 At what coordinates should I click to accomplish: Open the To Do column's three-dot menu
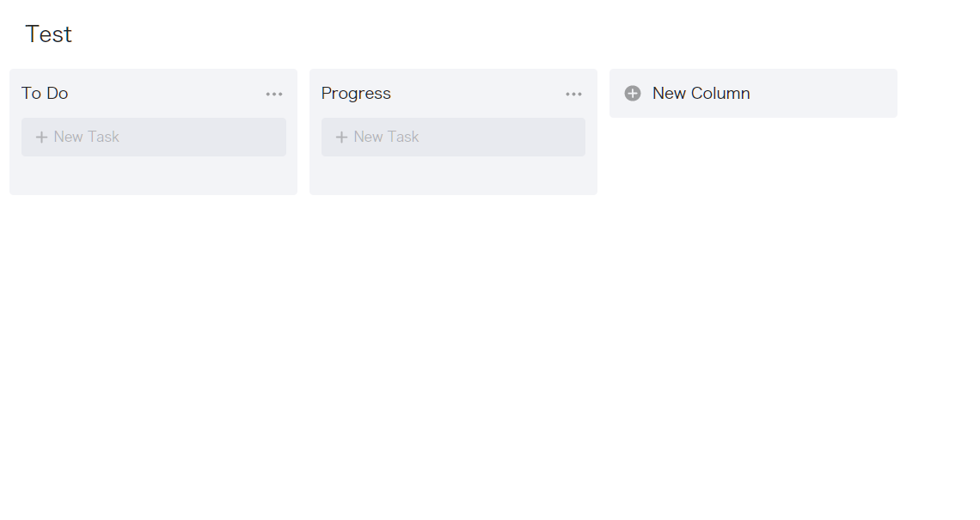coord(273,94)
